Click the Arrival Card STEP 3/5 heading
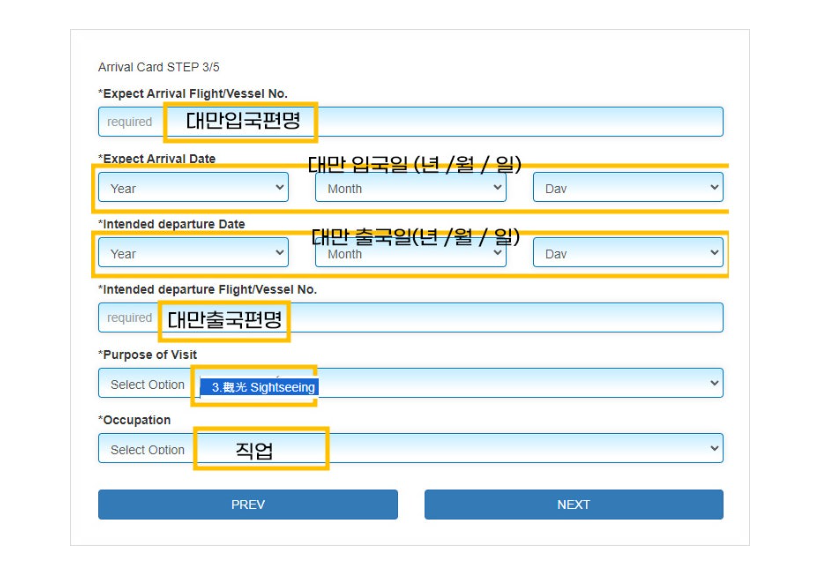This screenshot has height=565, width=836. [x=159, y=67]
